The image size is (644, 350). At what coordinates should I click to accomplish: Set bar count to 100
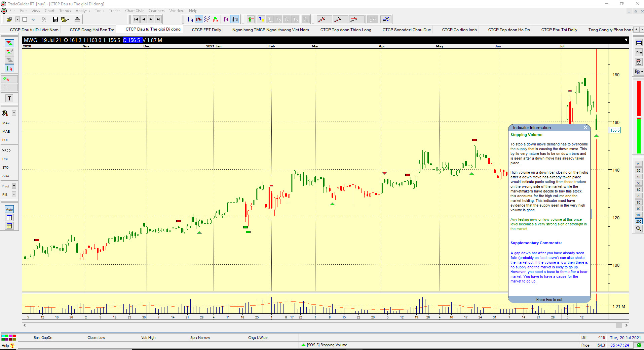click(x=639, y=215)
